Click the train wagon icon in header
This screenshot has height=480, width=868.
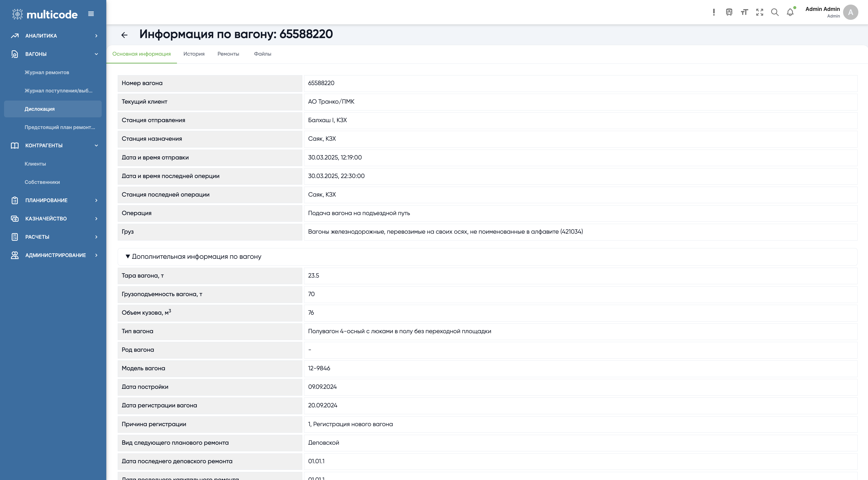click(729, 12)
